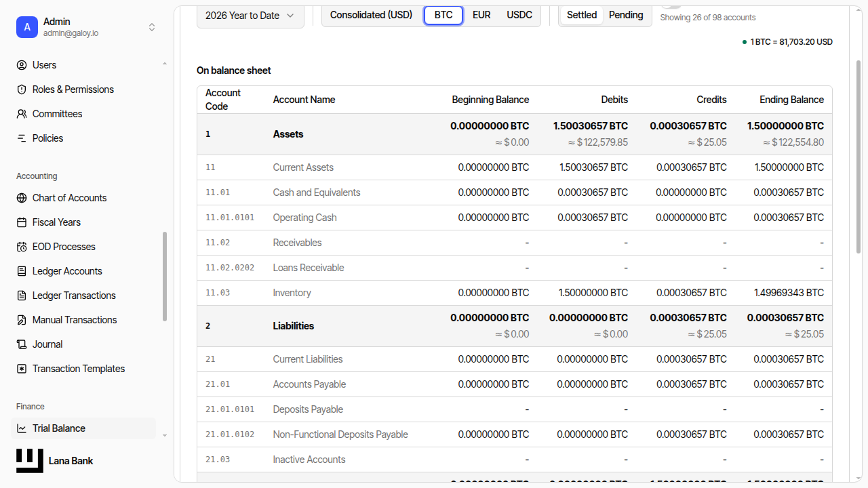The image size is (868, 488).
Task: Click the Beginning Balance column header
Action: coord(490,100)
